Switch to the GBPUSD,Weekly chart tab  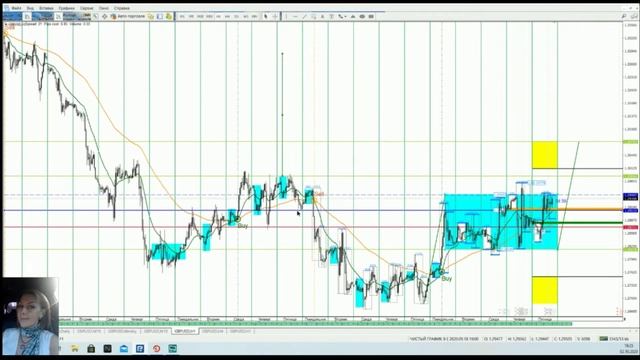pyautogui.click(x=122, y=331)
